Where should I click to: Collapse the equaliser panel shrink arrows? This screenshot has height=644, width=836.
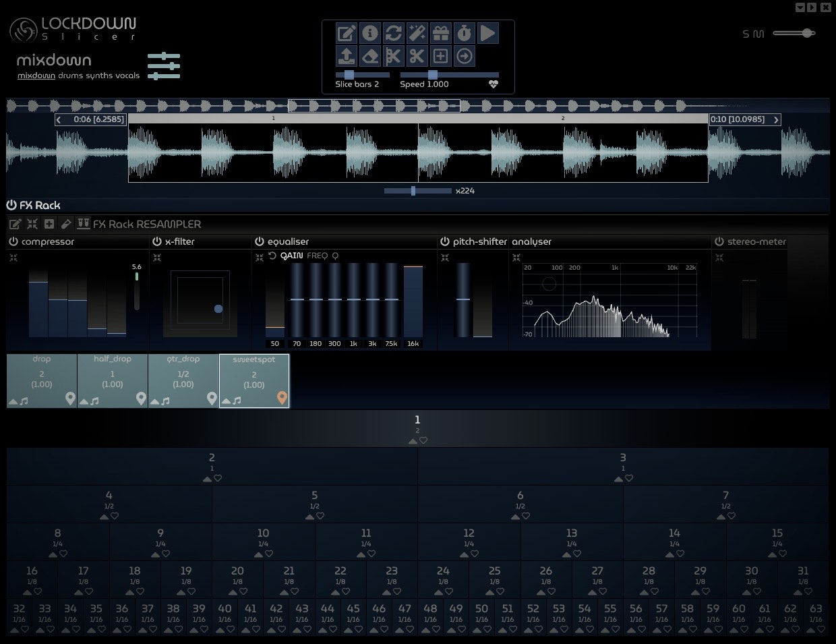(260, 256)
